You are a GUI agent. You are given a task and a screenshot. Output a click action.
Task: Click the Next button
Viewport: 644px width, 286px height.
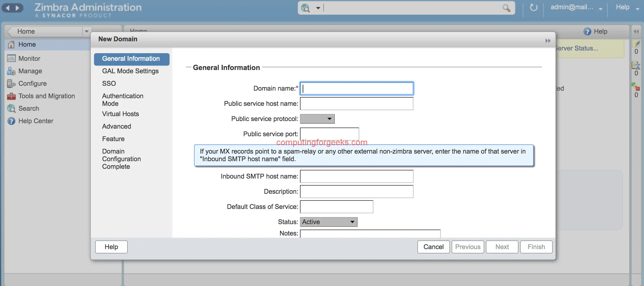[x=502, y=247]
